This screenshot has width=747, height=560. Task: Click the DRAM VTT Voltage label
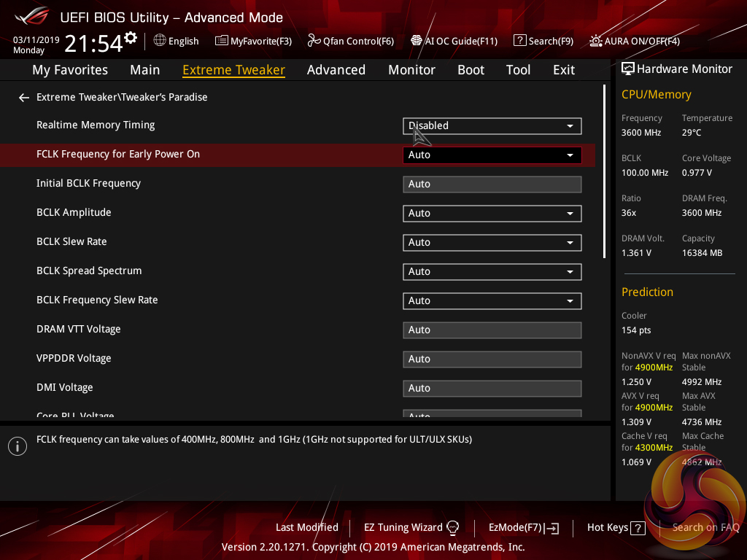[79, 329]
